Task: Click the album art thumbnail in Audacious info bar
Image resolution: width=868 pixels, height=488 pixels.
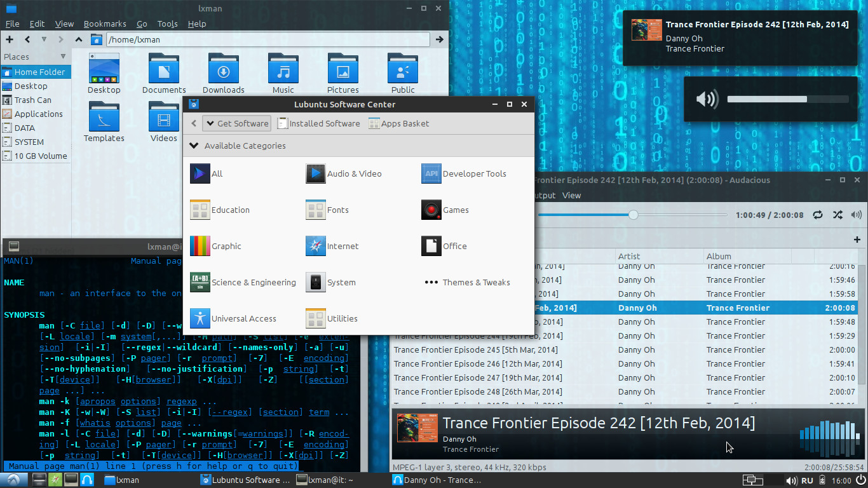Action: 417,428
